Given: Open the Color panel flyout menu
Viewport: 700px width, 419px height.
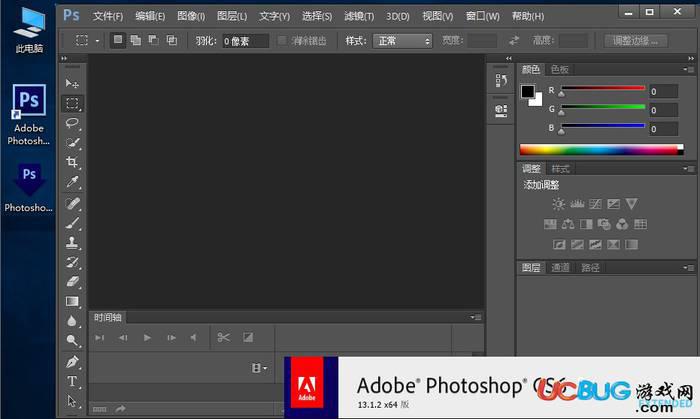Looking at the screenshot, I should (688, 70).
